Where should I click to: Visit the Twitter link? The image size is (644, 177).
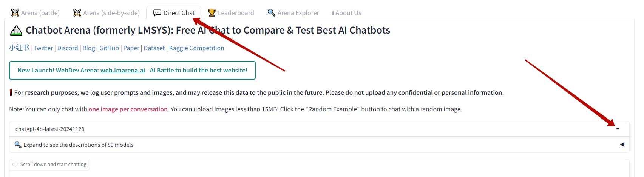click(43, 48)
